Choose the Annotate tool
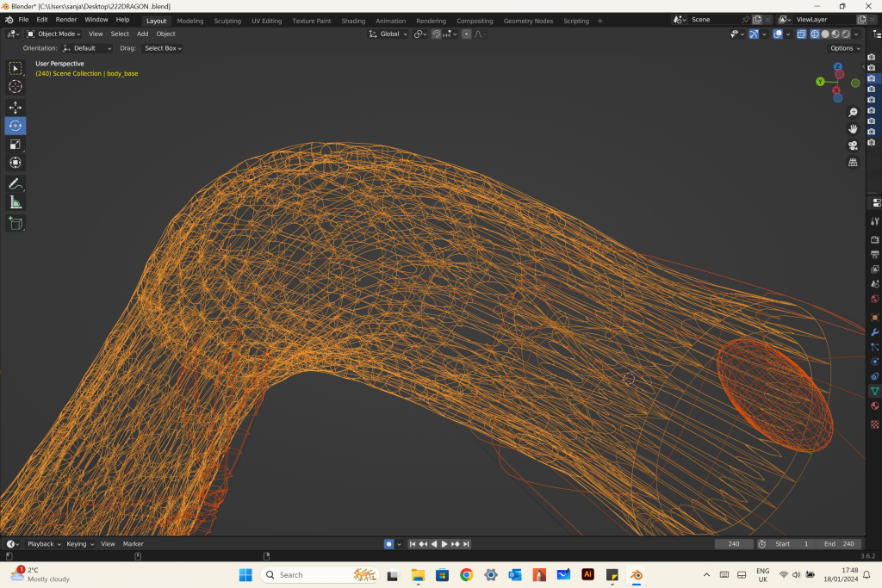Viewport: 882px width, 588px height. click(16, 184)
